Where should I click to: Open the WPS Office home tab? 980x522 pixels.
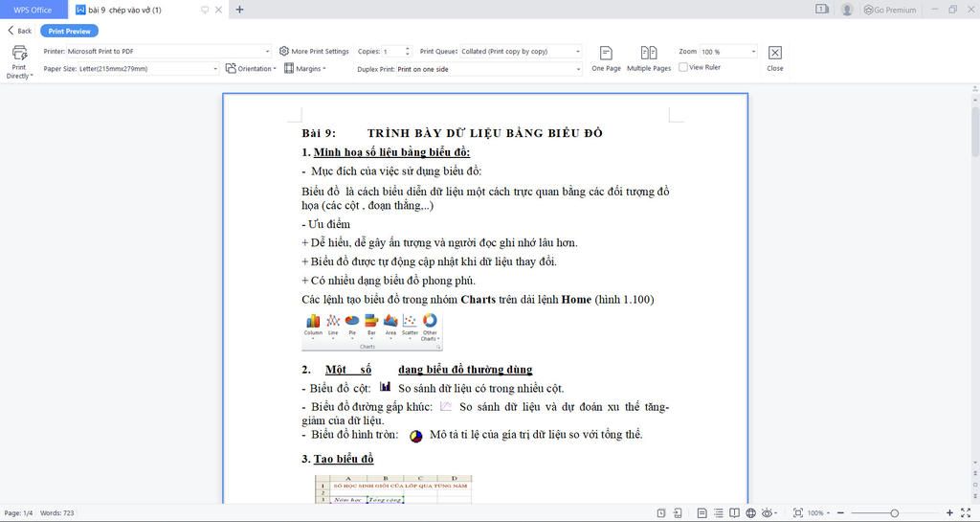point(33,10)
